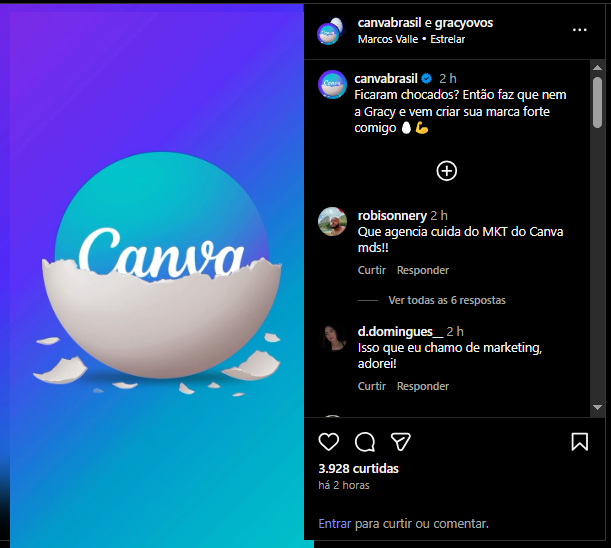The width and height of the screenshot is (611, 548).
Task: Click Responder under d.domingues__ comment
Action: click(x=423, y=386)
